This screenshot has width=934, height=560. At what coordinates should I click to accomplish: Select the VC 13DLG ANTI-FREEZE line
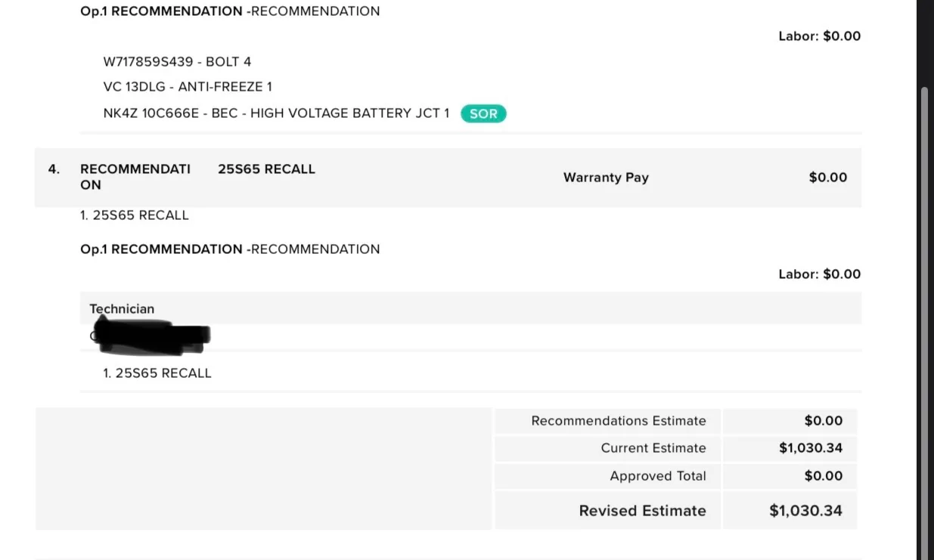pos(188,87)
